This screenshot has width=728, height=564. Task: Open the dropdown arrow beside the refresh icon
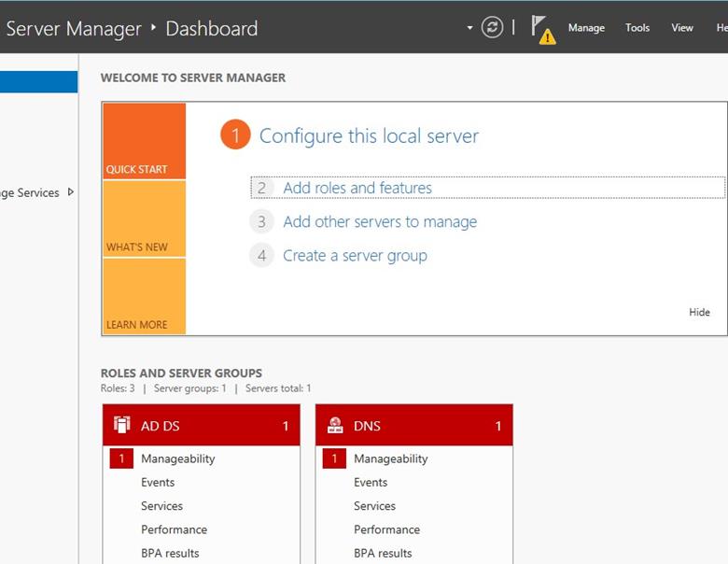469,28
